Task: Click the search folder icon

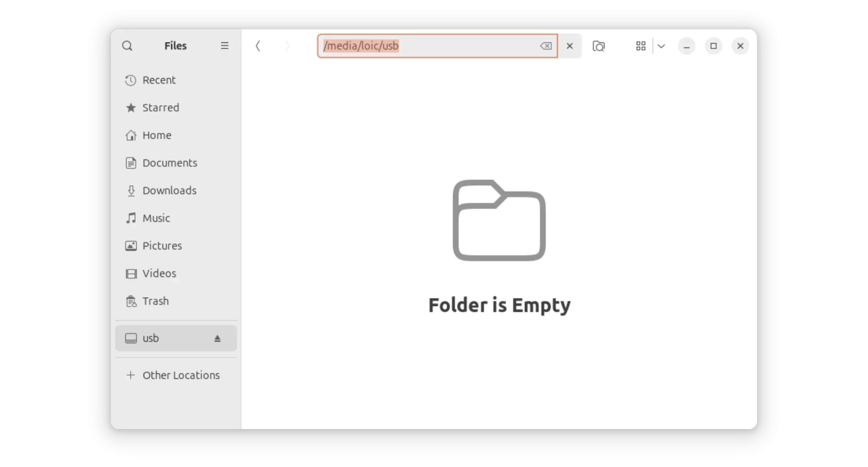Action: click(598, 46)
